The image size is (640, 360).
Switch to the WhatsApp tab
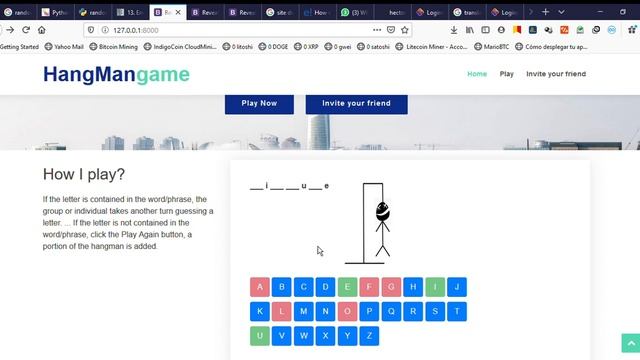coord(354,12)
